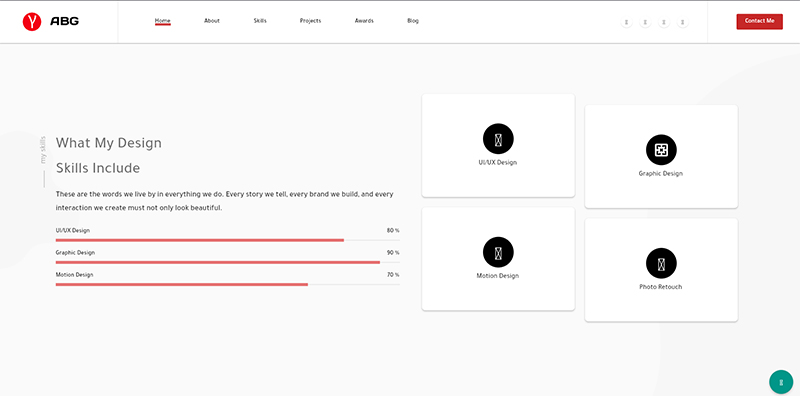
Task: Click the Motion Design circular card icon
Action: [x=498, y=252]
